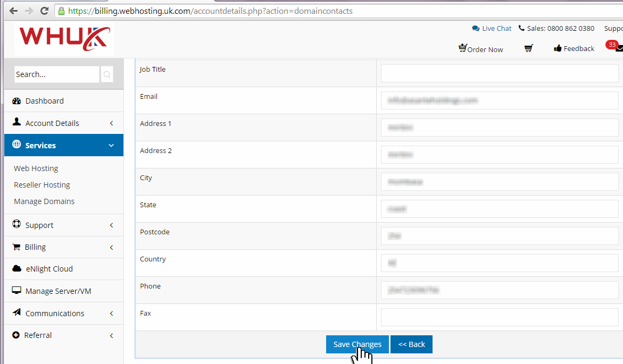623x364 pixels.
Task: Click the browser back arrow
Action: click(x=13, y=11)
